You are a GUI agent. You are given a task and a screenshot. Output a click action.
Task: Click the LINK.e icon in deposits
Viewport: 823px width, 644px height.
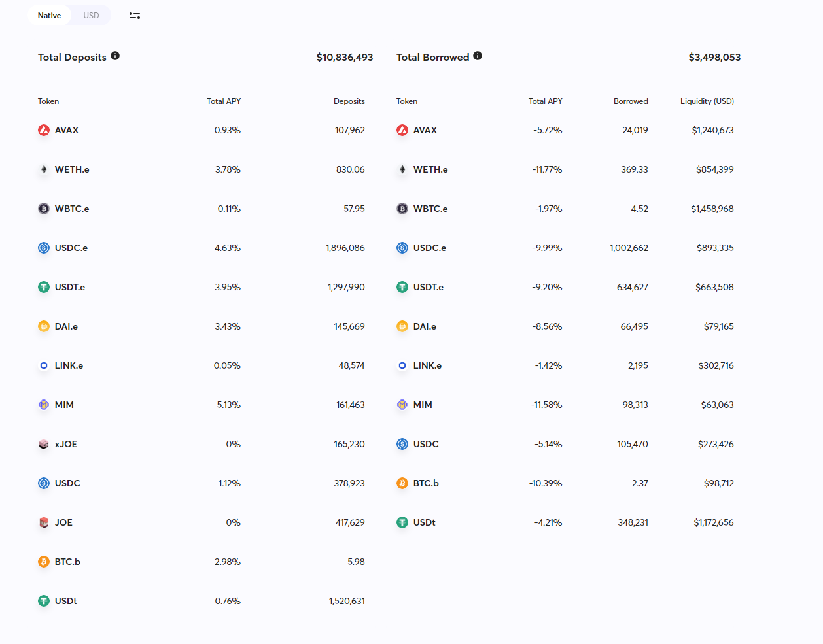[44, 365]
